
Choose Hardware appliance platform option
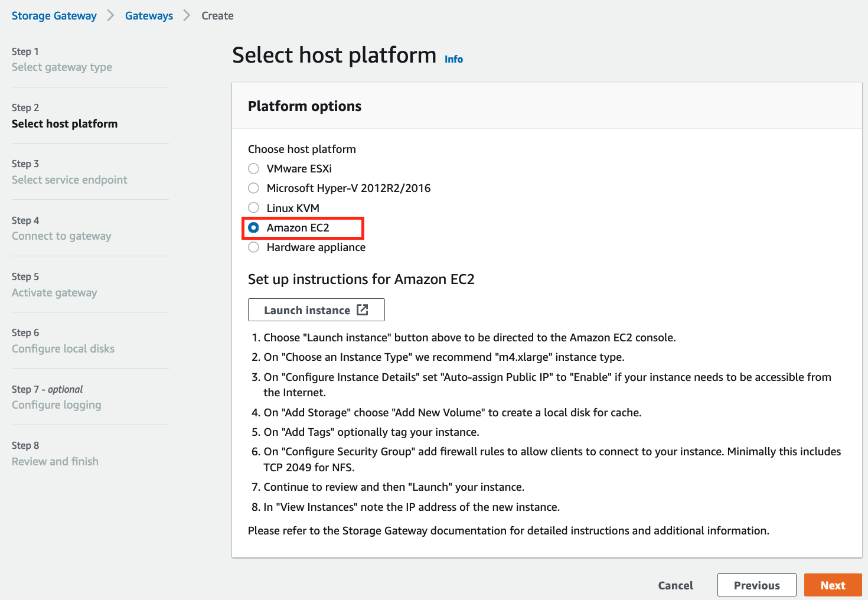[253, 247]
